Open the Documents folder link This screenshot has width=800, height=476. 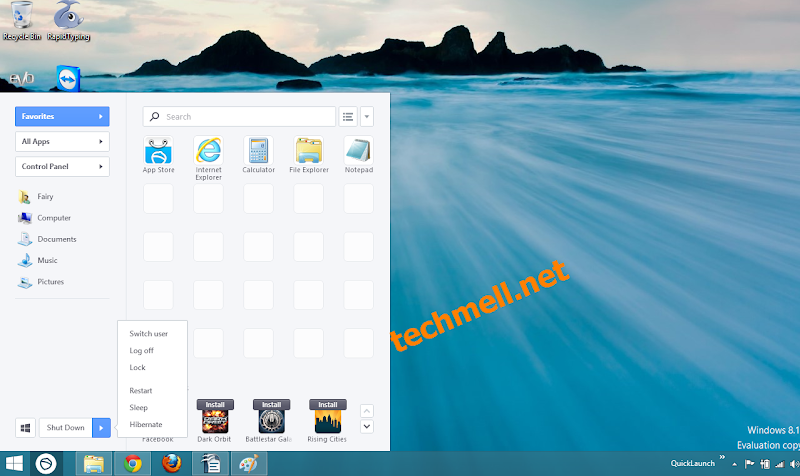pos(47,239)
